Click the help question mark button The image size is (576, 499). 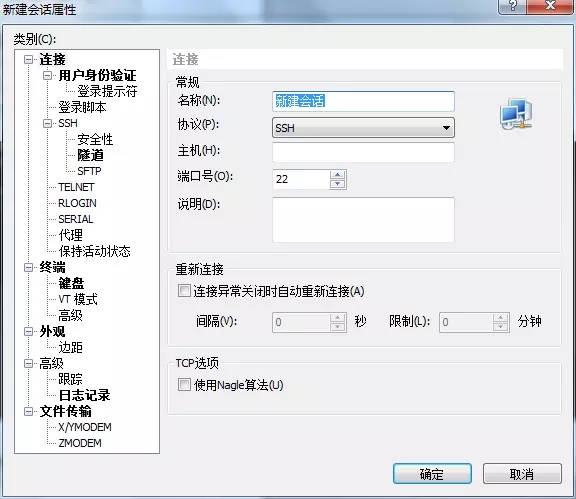512,6
